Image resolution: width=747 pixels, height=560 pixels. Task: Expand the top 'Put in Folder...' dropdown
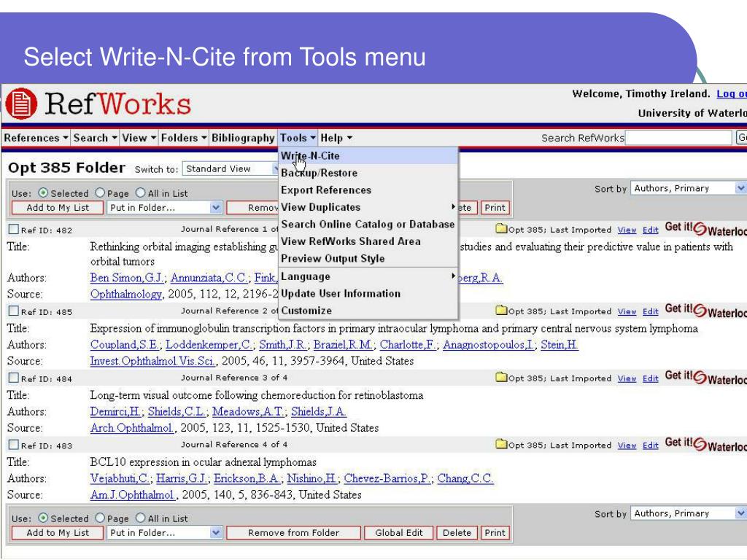[x=165, y=208]
